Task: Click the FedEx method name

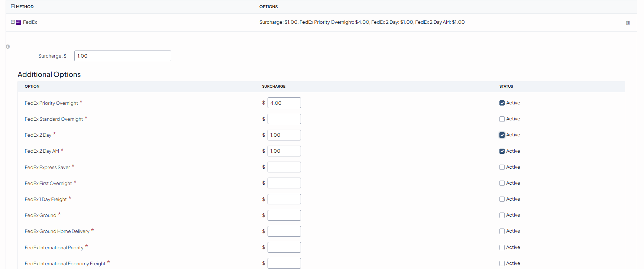Action: click(x=30, y=22)
